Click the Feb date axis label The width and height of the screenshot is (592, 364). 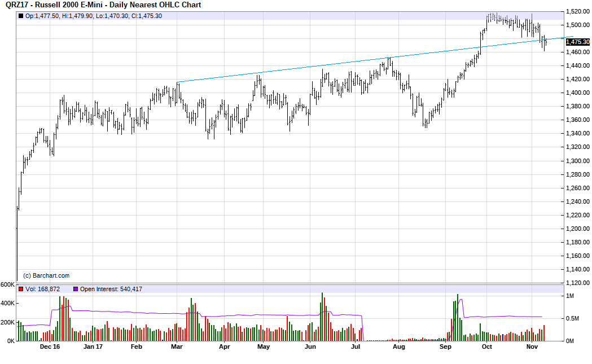(137, 347)
